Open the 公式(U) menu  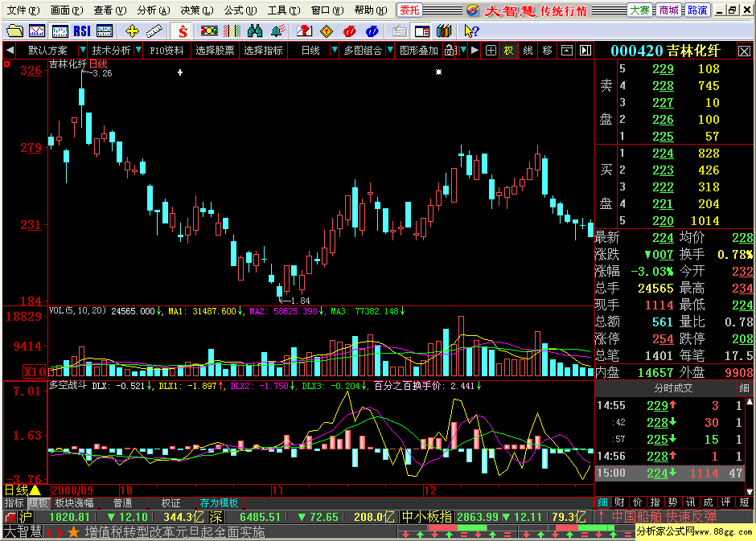tap(240, 10)
